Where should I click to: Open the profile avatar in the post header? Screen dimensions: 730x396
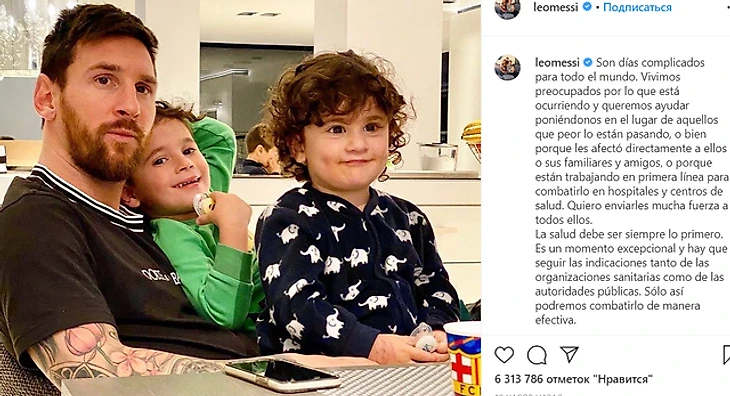(507, 8)
